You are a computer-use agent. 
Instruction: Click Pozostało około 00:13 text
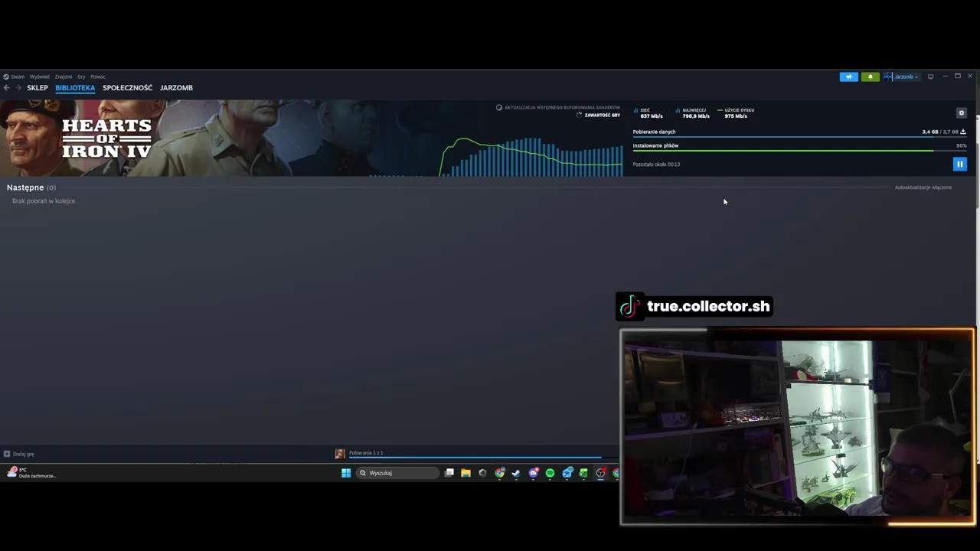656,165
